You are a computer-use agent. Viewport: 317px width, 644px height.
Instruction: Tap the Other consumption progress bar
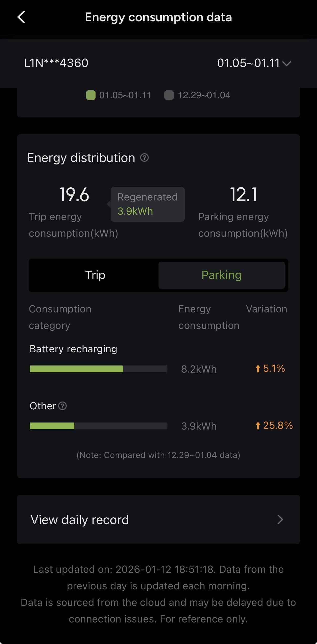[98, 426]
